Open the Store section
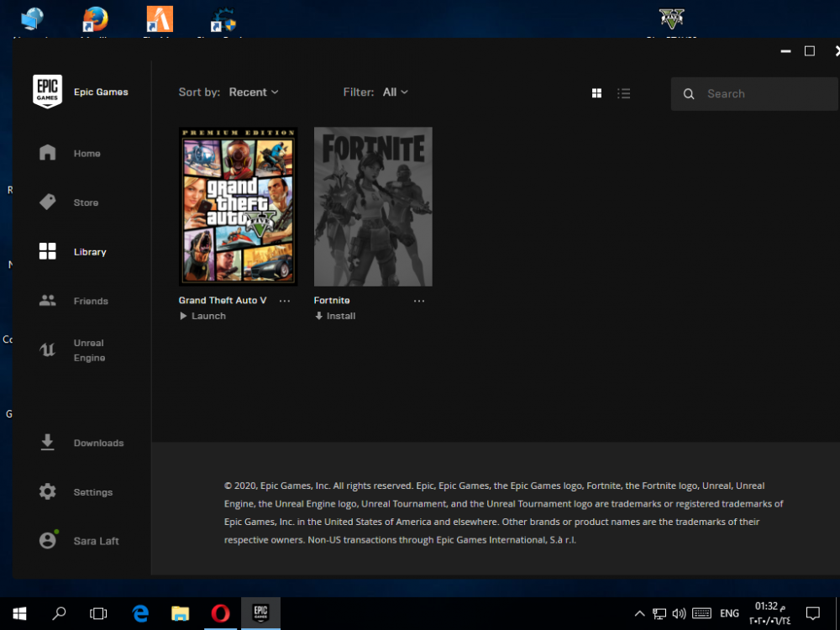 click(86, 202)
